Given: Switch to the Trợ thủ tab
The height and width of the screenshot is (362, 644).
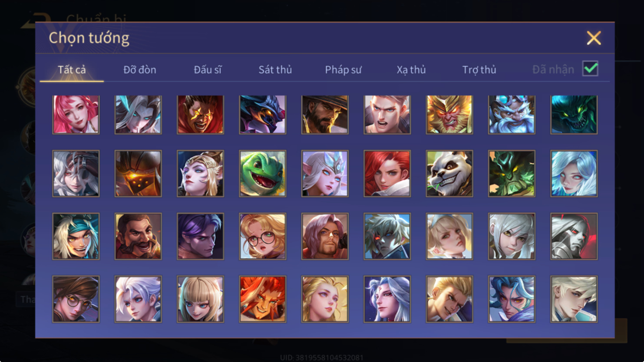Looking at the screenshot, I should point(479,69).
